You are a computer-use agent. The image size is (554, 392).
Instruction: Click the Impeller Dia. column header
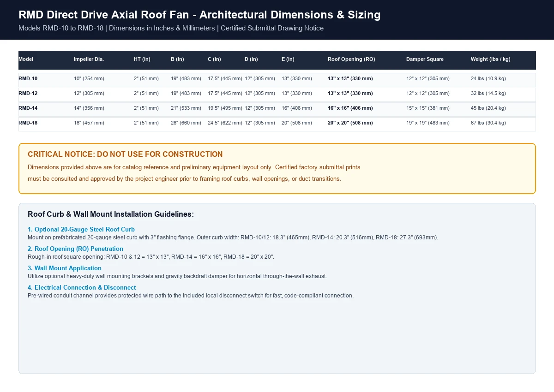89,59
